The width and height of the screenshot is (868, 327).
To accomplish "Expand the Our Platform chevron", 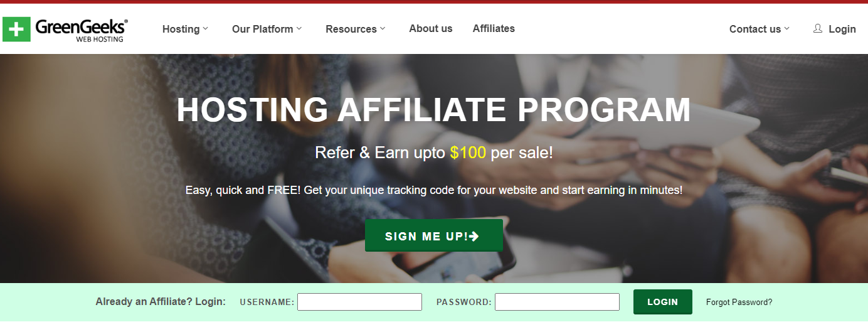I will [x=299, y=28].
